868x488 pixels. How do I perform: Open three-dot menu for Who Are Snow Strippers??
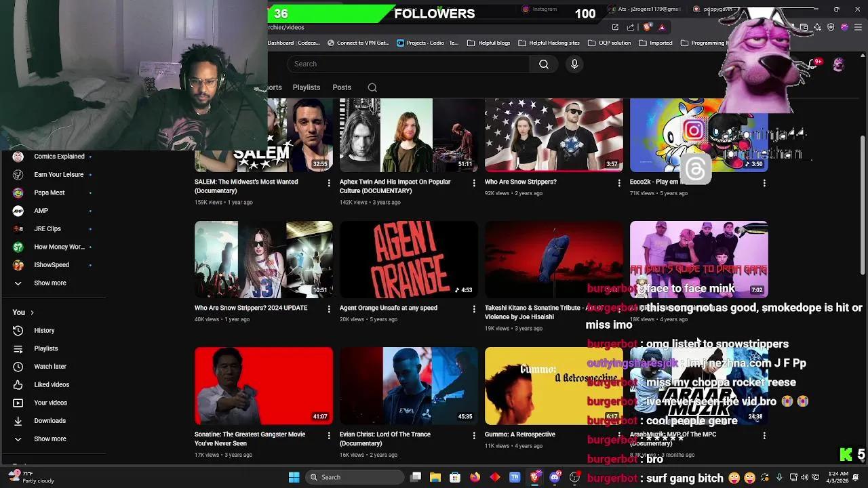point(619,183)
